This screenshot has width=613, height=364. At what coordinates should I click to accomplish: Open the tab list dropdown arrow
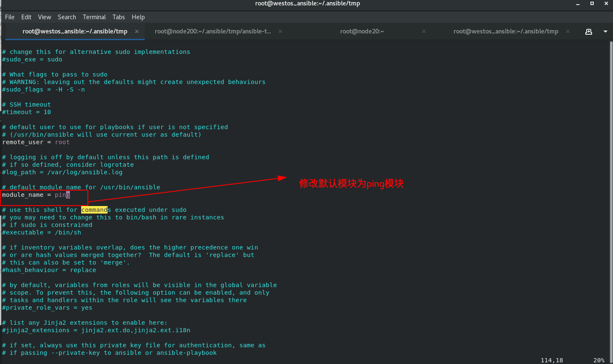pos(605,32)
